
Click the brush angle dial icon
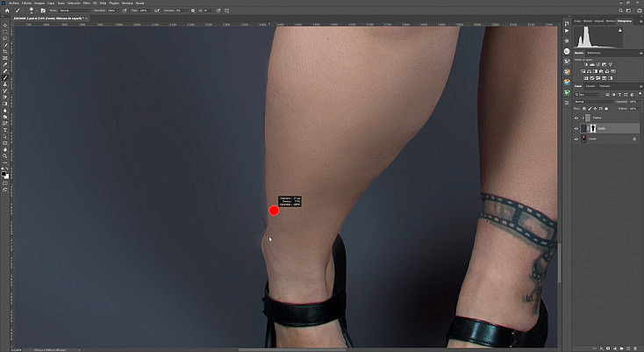click(x=200, y=11)
